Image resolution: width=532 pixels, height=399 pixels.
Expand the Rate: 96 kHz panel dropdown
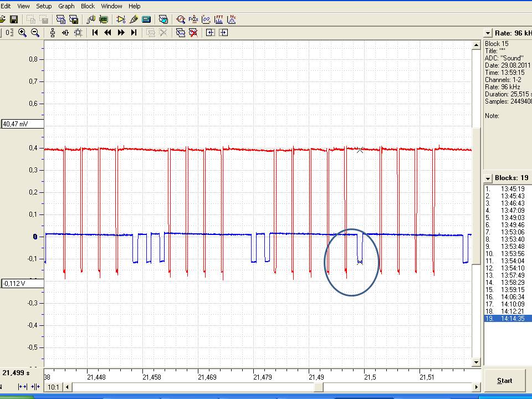pos(488,33)
